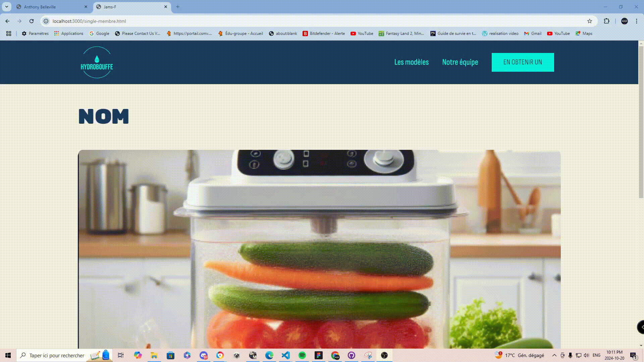The height and width of the screenshot is (362, 644).
Task: Click the Notre équipe menu tab
Action: (460, 62)
